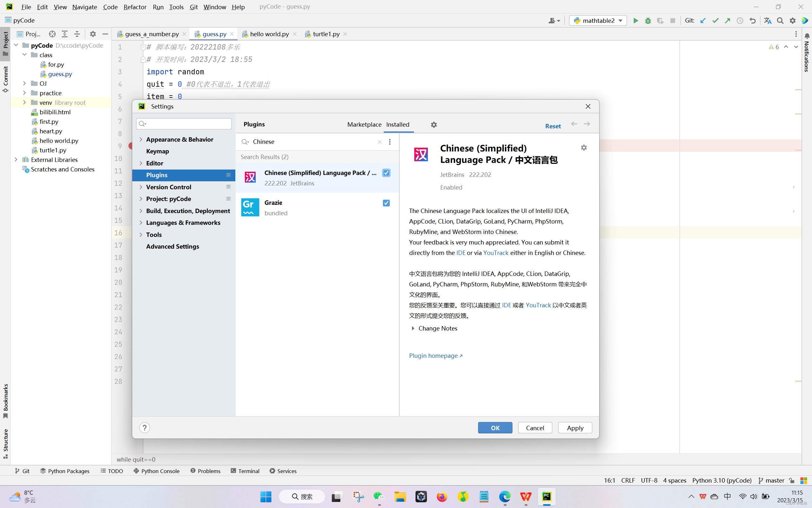812x508 pixels.
Task: Expand all icon in Project panel
Action: coord(65,34)
